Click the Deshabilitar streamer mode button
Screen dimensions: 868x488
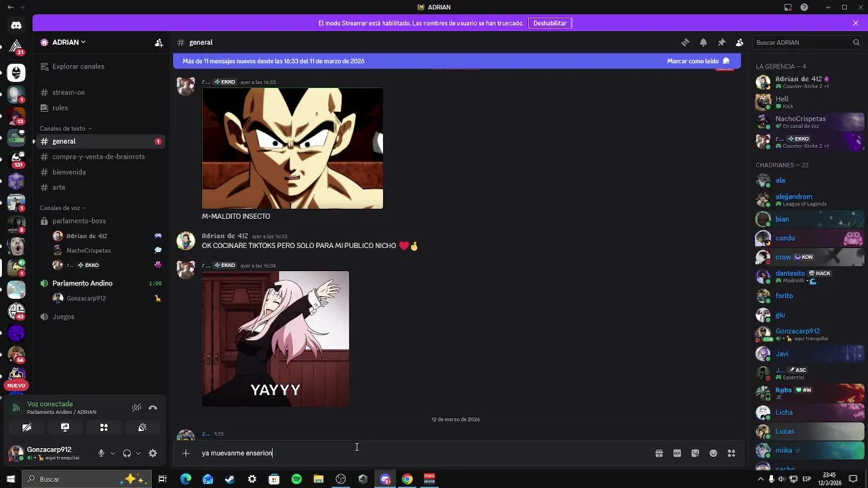coord(550,23)
